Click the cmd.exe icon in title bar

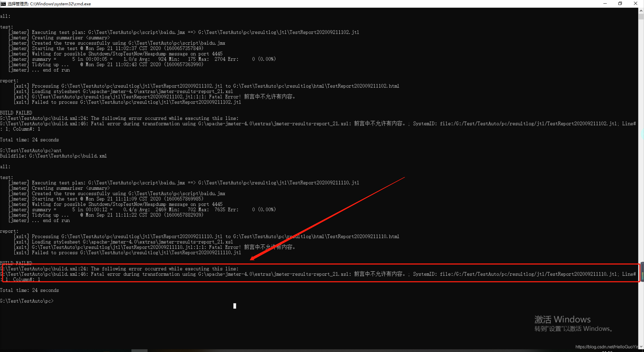(x=3, y=4)
